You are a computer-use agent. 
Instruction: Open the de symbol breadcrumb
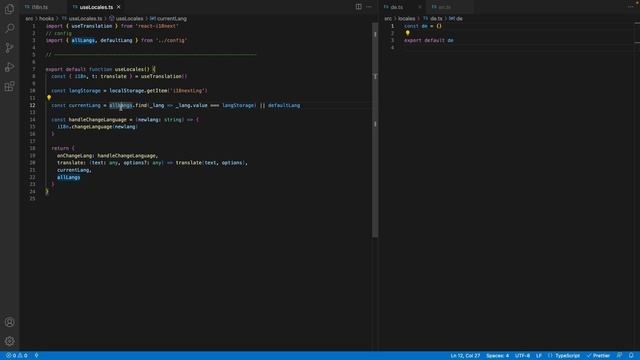[x=456, y=18]
